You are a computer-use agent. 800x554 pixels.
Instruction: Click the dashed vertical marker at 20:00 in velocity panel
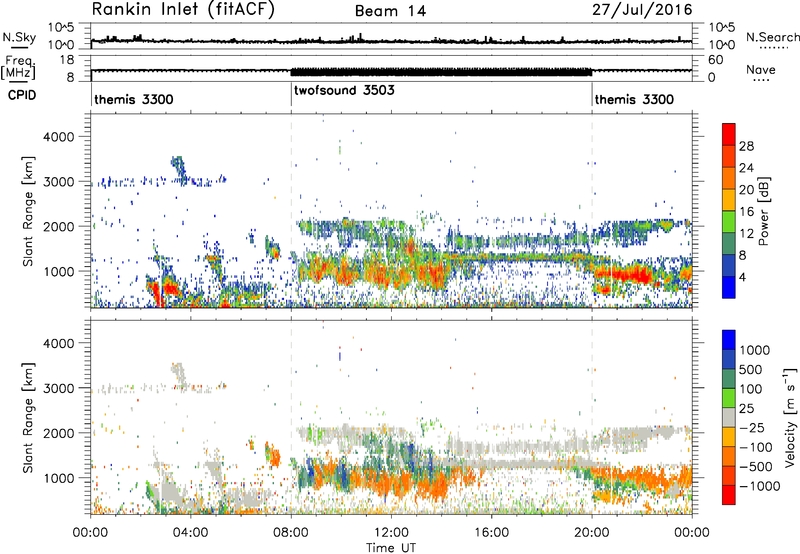(592, 417)
